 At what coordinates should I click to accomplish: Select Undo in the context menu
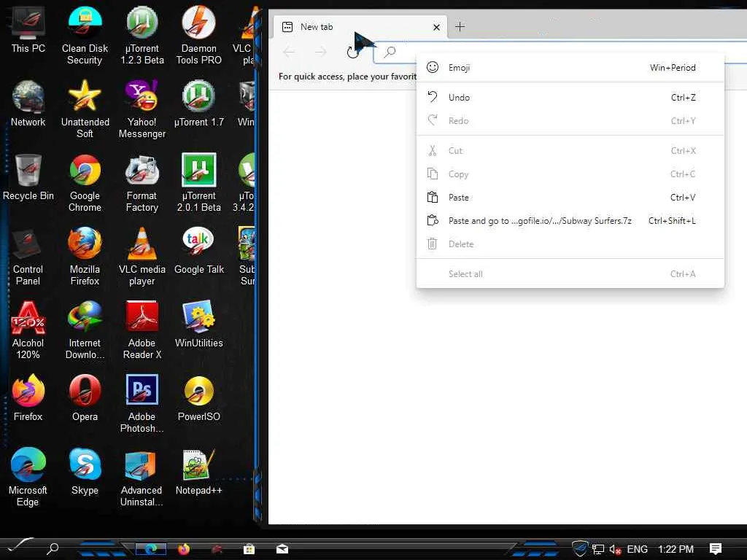click(x=570, y=98)
